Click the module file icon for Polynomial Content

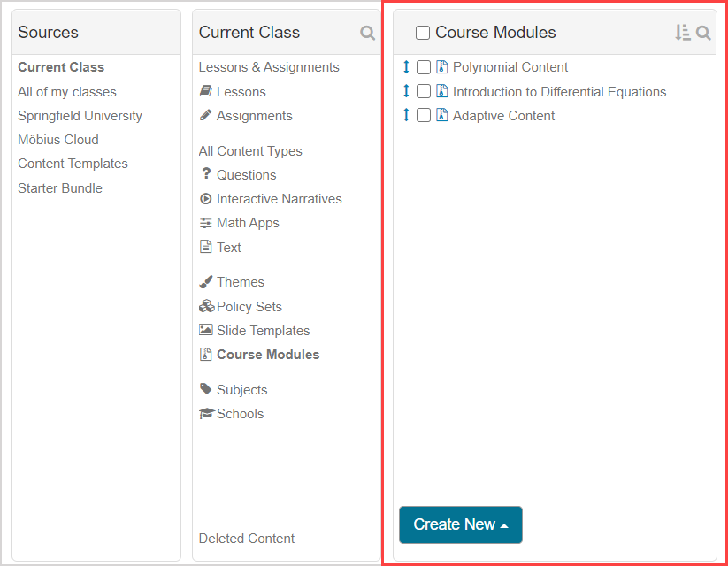(x=442, y=67)
